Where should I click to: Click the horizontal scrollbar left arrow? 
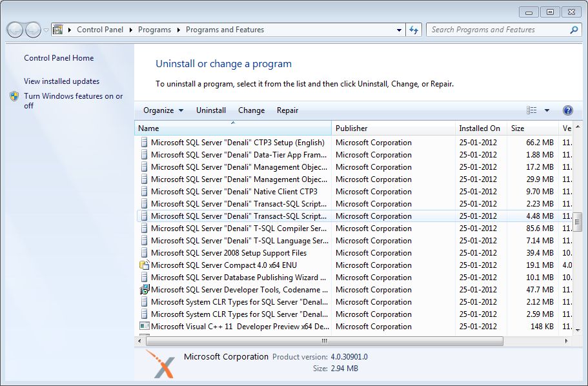pos(139,341)
